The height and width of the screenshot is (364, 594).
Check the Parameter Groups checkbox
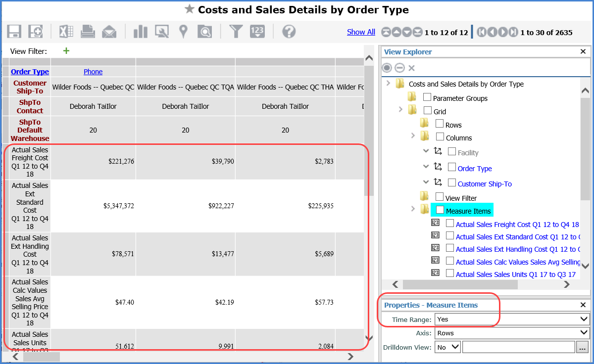tap(427, 98)
